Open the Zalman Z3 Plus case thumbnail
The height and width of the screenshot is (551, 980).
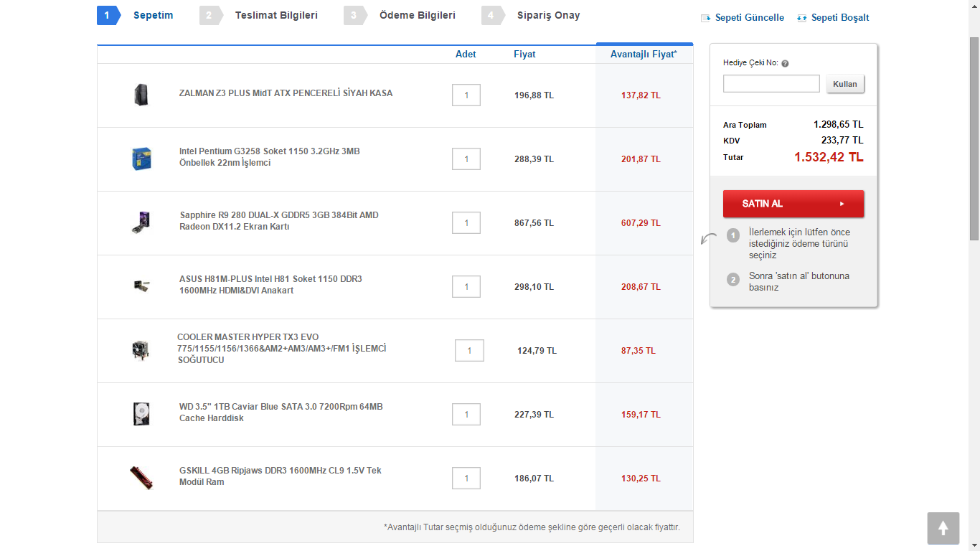coord(141,95)
